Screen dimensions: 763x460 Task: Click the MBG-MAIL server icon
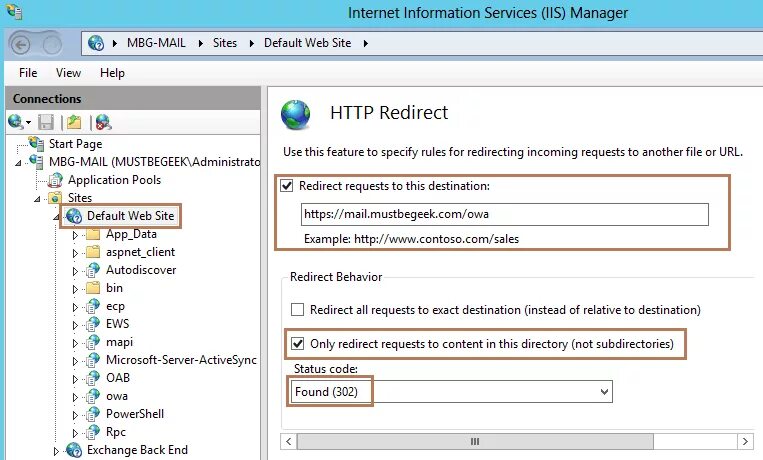[36, 161]
